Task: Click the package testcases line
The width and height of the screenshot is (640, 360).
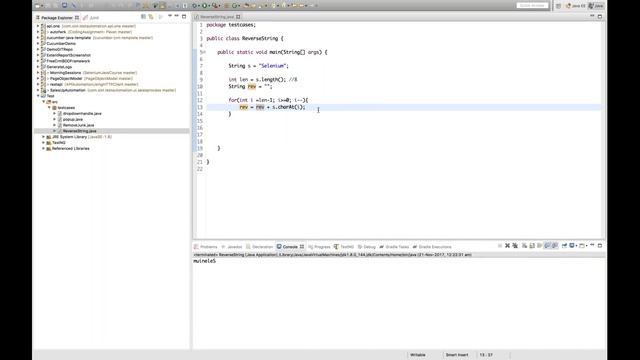Action: tap(231, 25)
